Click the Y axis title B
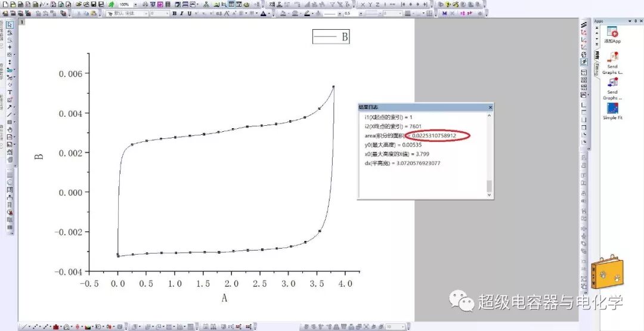 click(39, 157)
